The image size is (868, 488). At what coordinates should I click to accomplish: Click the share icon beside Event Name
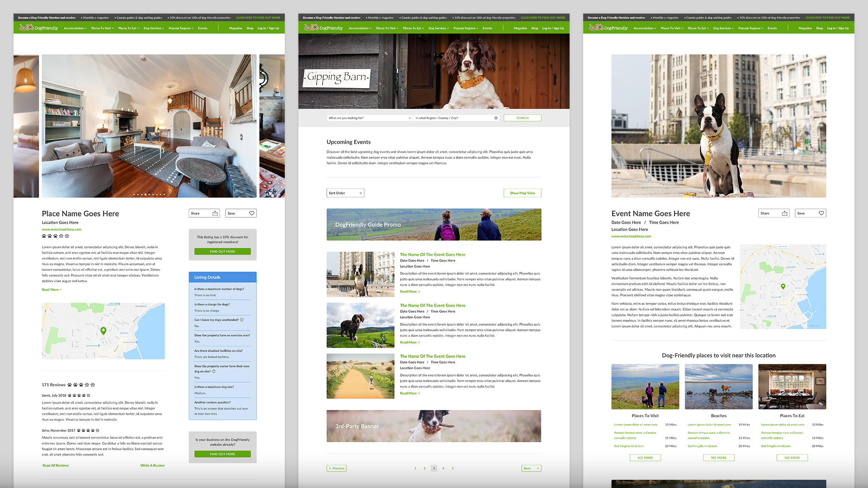click(785, 213)
